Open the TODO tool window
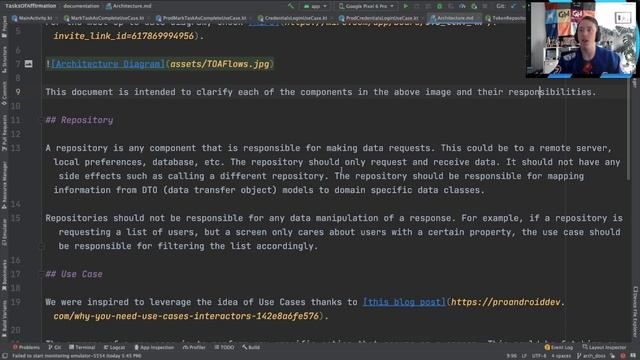Screen dimensions: 640x360 coord(224,347)
